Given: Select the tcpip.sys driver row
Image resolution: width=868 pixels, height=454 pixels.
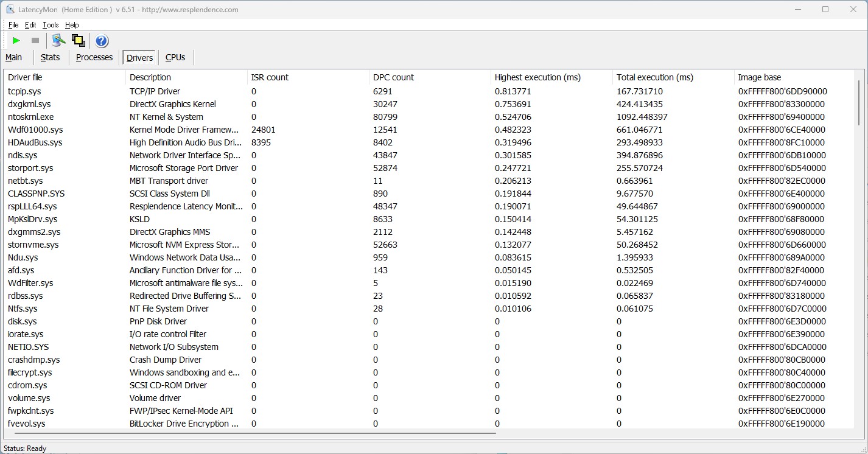Looking at the screenshot, I should click(429, 91).
